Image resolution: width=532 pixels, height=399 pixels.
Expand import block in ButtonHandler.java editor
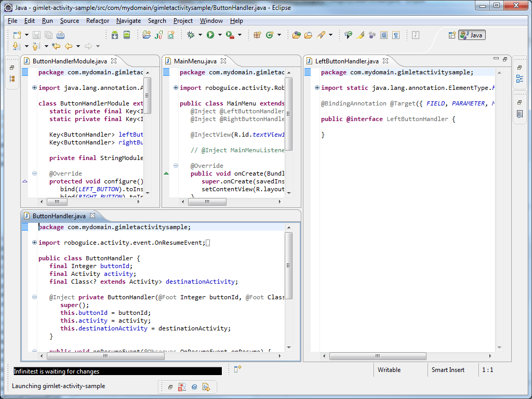click(x=34, y=243)
